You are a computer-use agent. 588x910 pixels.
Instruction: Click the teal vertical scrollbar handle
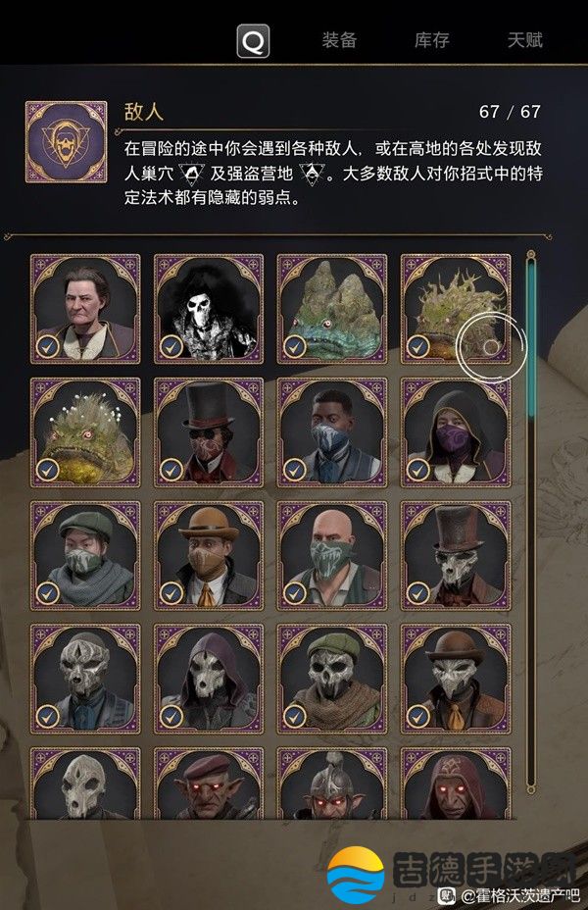pyautogui.click(x=530, y=336)
